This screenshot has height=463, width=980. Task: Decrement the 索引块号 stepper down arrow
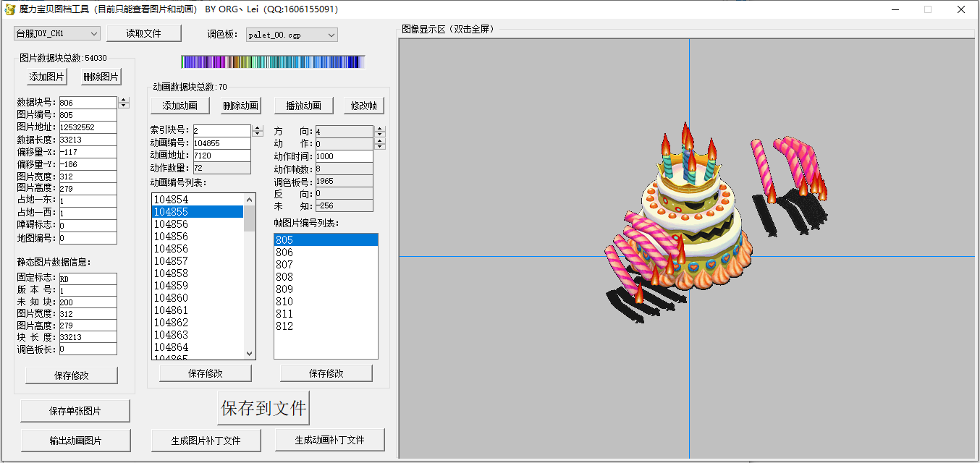pyautogui.click(x=258, y=134)
